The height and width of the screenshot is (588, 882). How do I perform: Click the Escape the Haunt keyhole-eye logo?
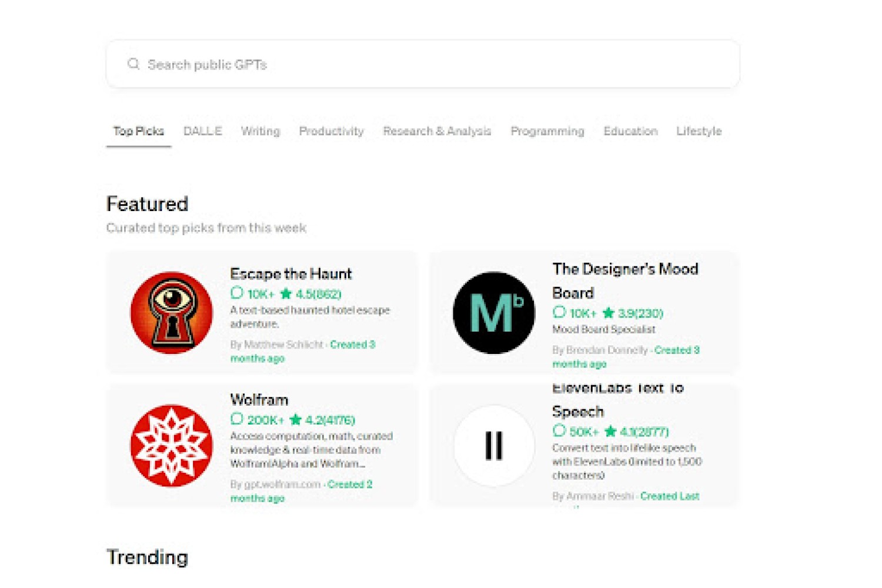coord(172,313)
